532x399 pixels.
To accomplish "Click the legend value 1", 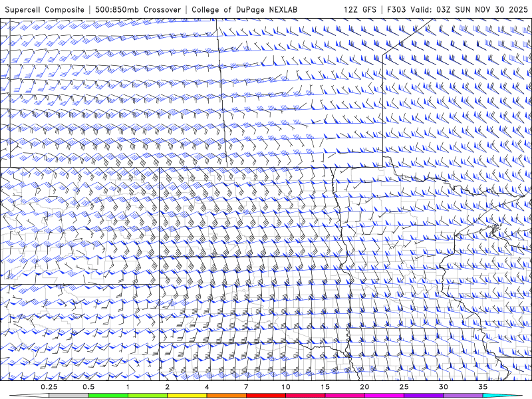I will point(128,387).
